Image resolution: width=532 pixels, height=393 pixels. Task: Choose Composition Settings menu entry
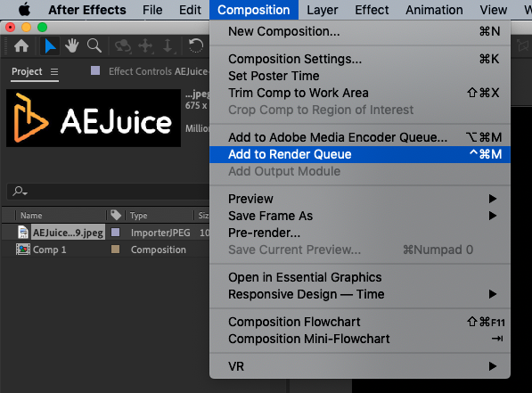pos(360,59)
